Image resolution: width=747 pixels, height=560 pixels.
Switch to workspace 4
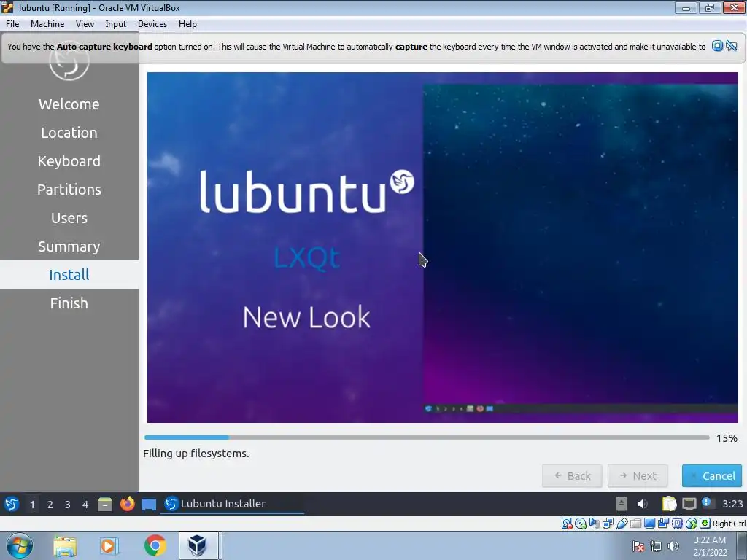(x=85, y=505)
